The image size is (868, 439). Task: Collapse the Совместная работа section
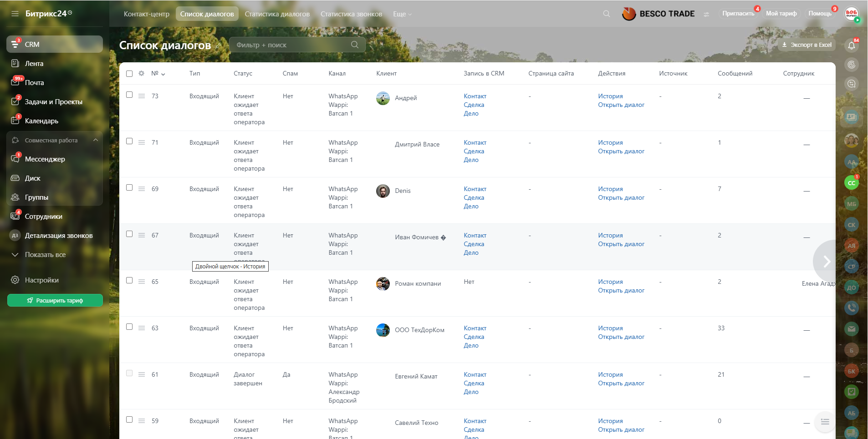tap(96, 140)
